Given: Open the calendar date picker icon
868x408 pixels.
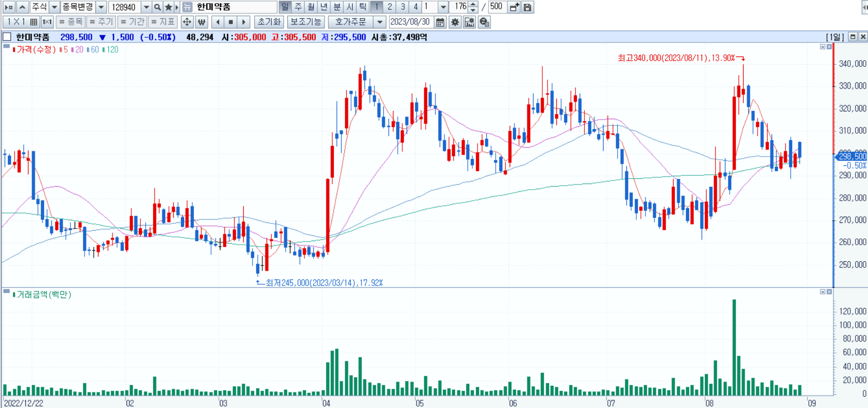Looking at the screenshot, I should [x=440, y=22].
